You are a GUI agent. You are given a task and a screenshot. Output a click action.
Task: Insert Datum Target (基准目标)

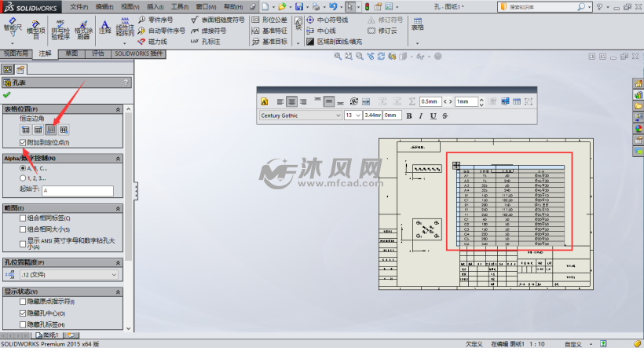269,42
